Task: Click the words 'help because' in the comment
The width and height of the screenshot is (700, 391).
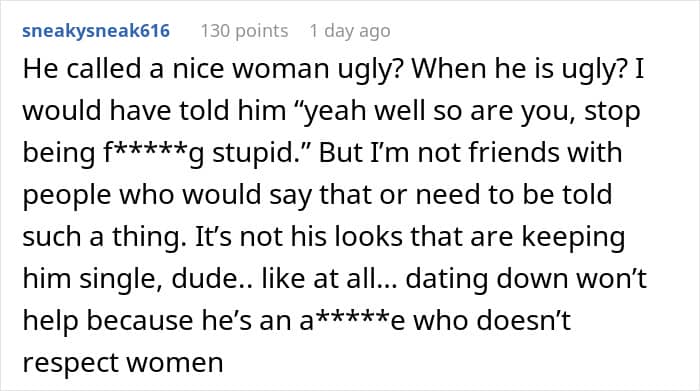Action: click(108, 321)
